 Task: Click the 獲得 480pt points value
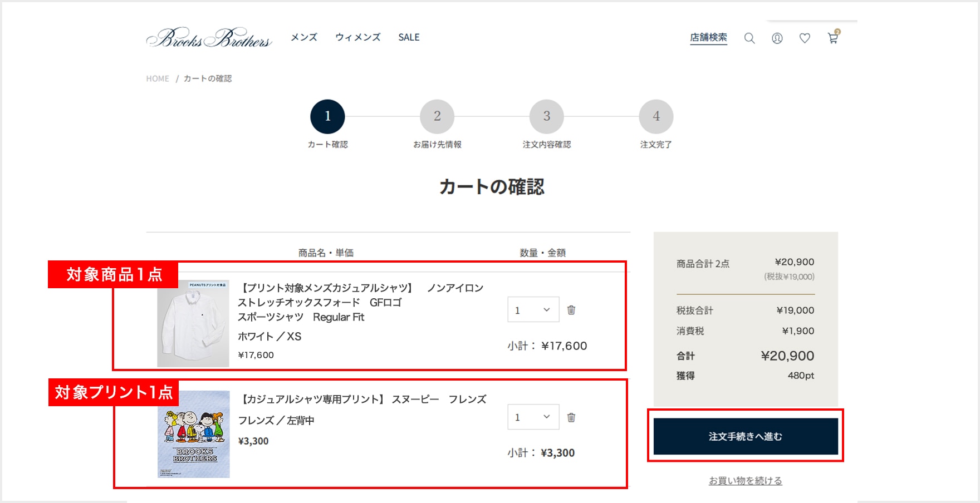[801, 376]
